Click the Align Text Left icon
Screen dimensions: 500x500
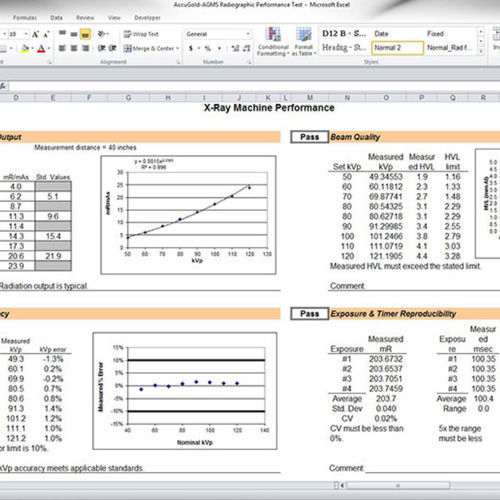tap(62, 48)
